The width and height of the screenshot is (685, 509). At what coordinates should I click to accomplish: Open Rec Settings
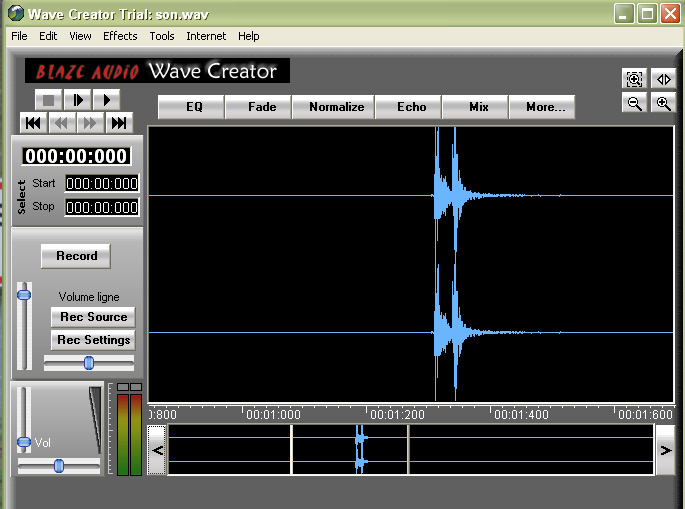click(93, 340)
